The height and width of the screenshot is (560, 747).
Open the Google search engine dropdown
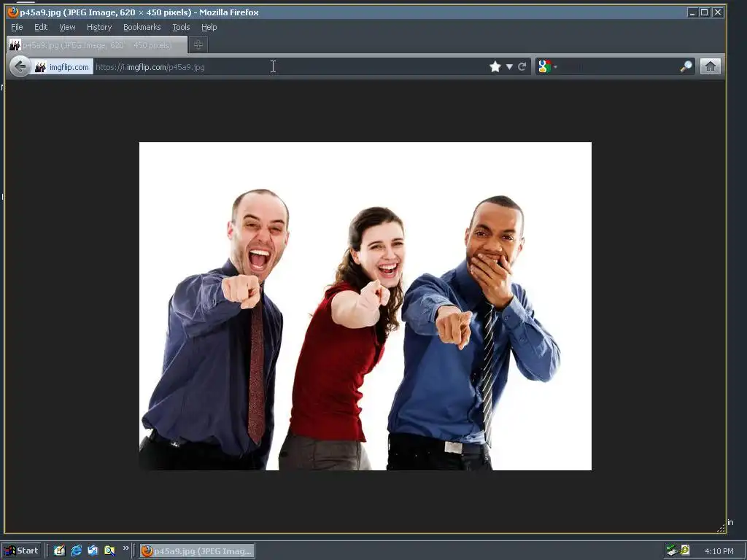[x=547, y=66]
